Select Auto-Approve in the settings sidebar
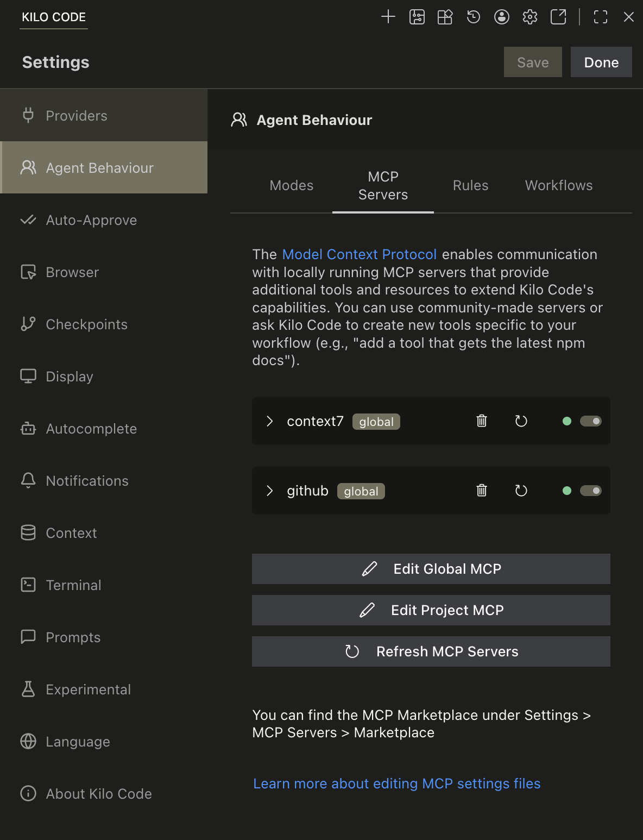This screenshot has height=840, width=643. point(91,220)
